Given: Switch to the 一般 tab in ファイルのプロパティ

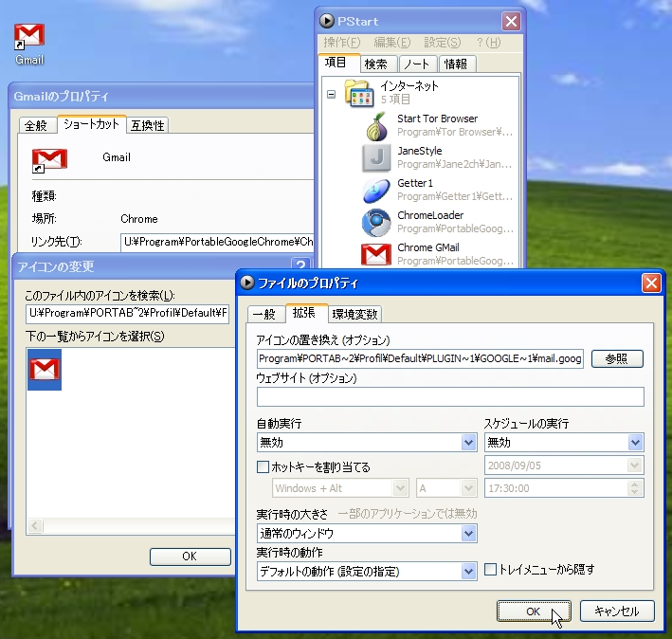Looking at the screenshot, I should 266,314.
